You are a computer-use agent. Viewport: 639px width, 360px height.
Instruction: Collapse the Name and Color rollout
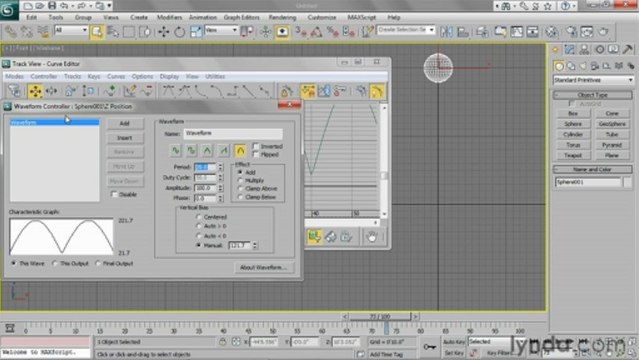pos(593,169)
